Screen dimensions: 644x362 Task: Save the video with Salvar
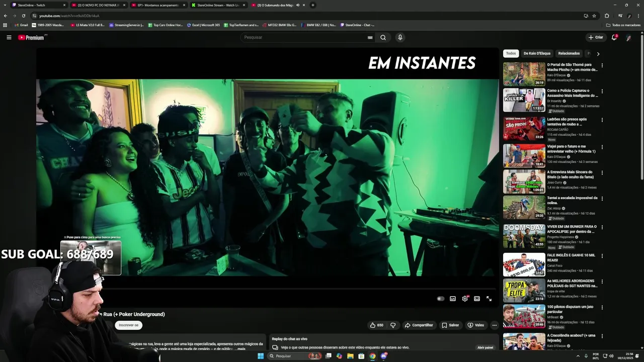click(450, 325)
